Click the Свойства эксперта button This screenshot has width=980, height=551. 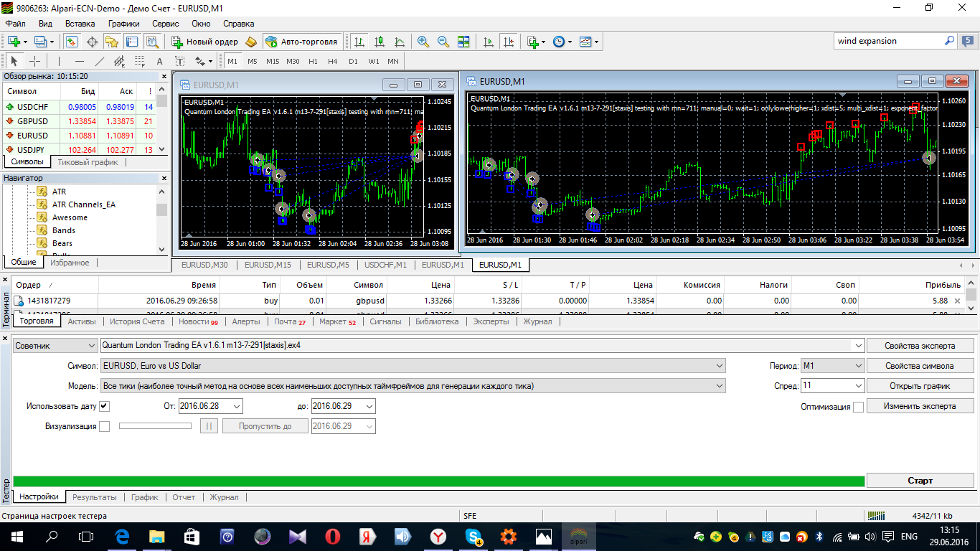pyautogui.click(x=920, y=346)
